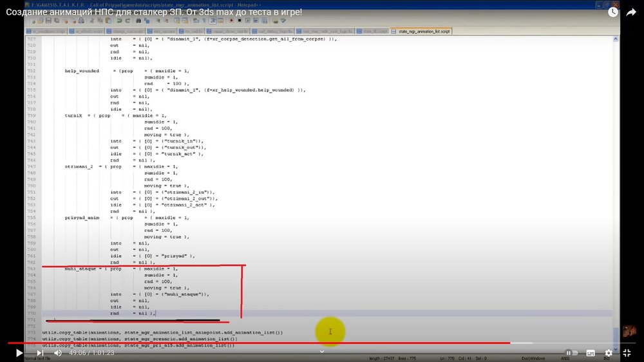Add video to Watch Later via the clock icon
This screenshot has width=644, height=362.
(x=612, y=12)
